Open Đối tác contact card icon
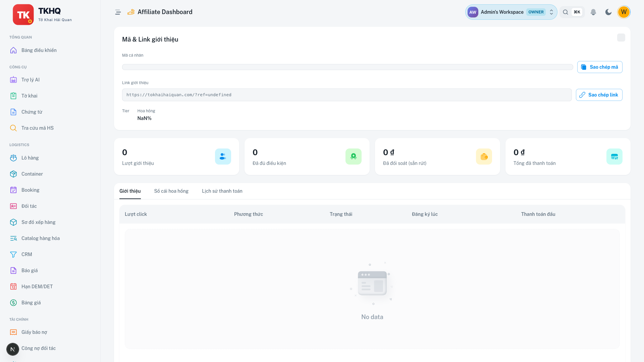The height and width of the screenshot is (362, 644). click(13, 206)
